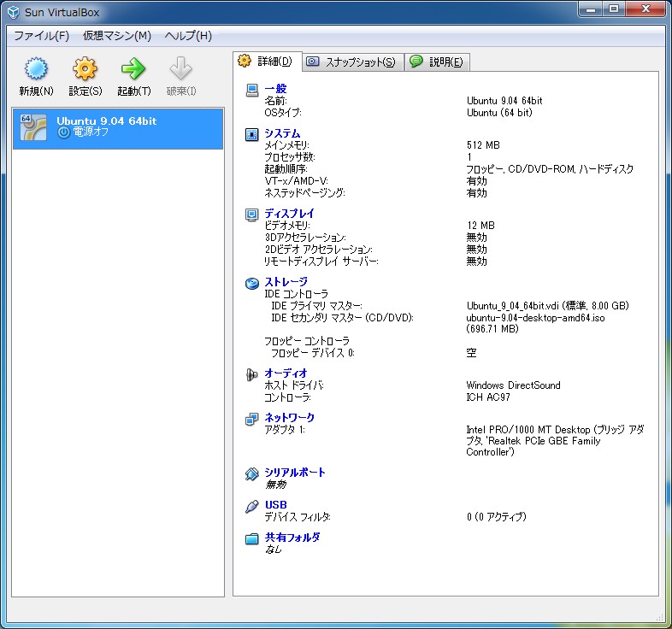Open the ディスプレイ section heading link
This screenshot has width=672, height=629.
[289, 214]
